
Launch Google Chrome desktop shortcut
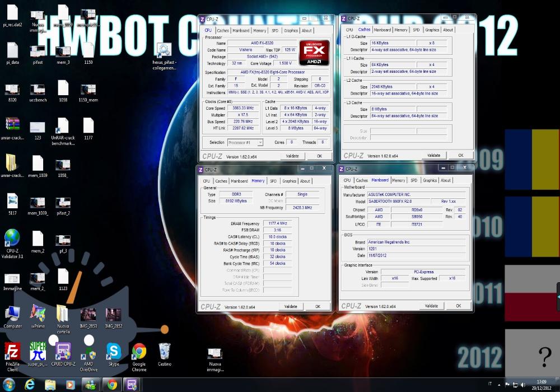139,357
